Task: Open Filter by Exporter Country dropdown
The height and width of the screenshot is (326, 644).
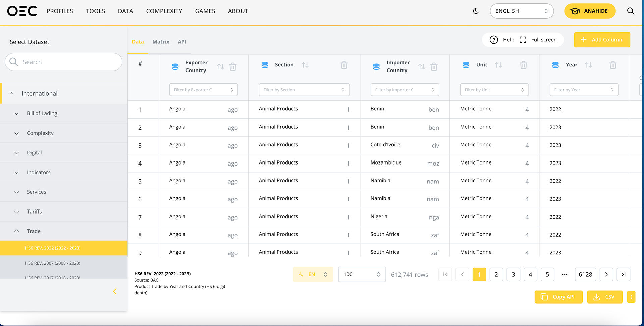Action: (x=204, y=90)
